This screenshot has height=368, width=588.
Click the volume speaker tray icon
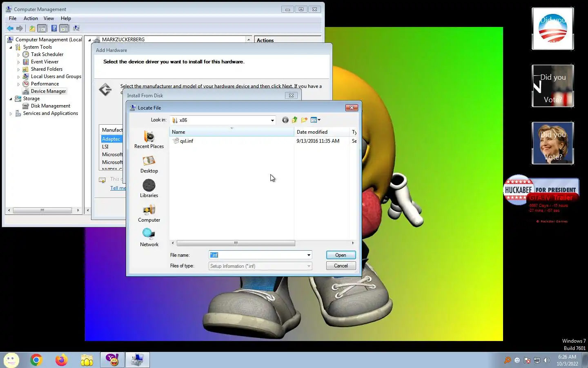(547, 360)
